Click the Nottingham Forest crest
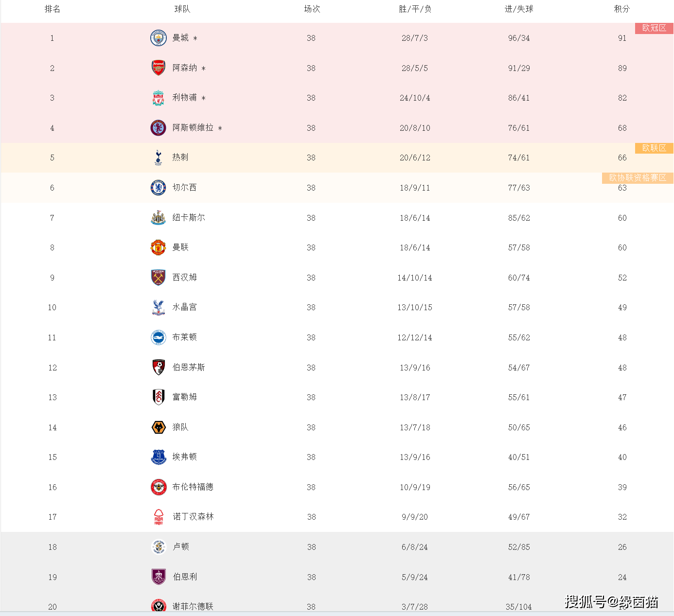This screenshot has width=674, height=616. (159, 517)
